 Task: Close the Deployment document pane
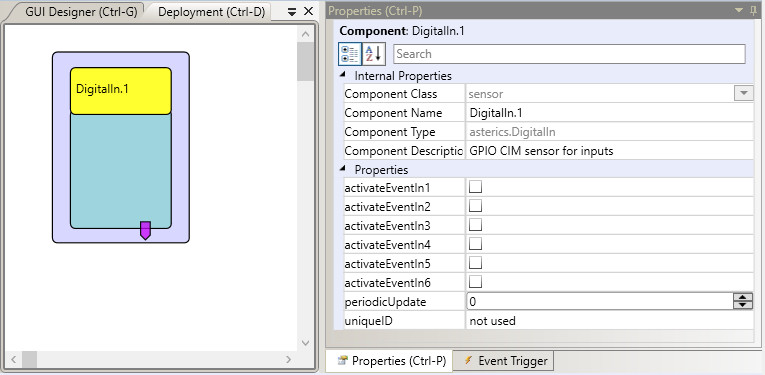308,12
